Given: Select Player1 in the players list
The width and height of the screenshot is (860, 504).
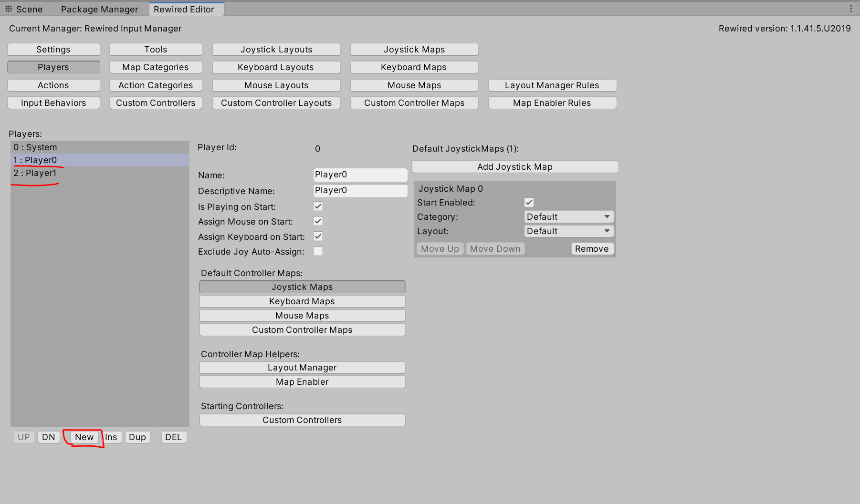Looking at the screenshot, I should 100,173.
